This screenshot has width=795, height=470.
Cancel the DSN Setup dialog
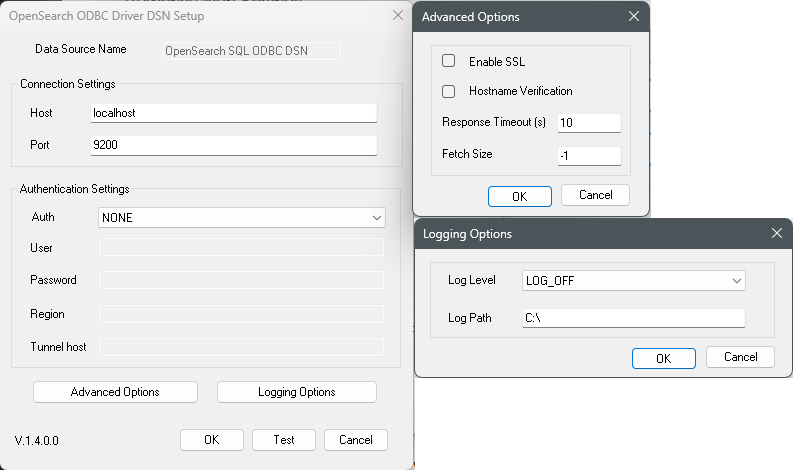(x=356, y=440)
